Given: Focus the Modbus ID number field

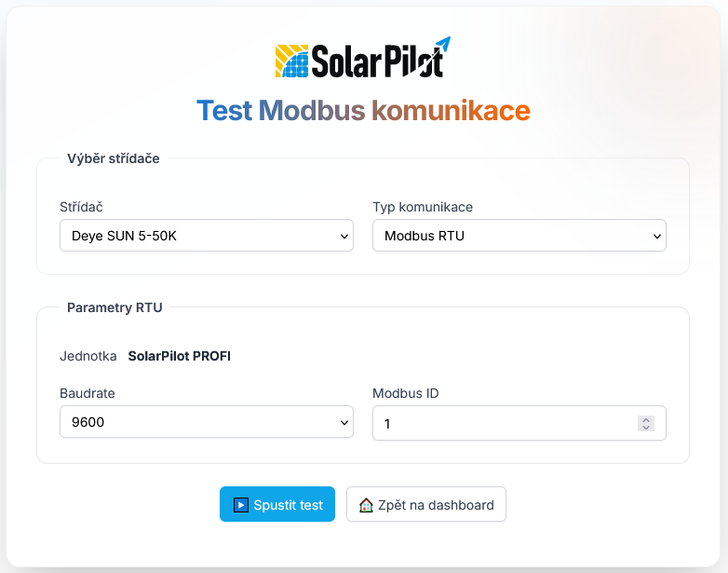Looking at the screenshot, I should (x=503, y=423).
